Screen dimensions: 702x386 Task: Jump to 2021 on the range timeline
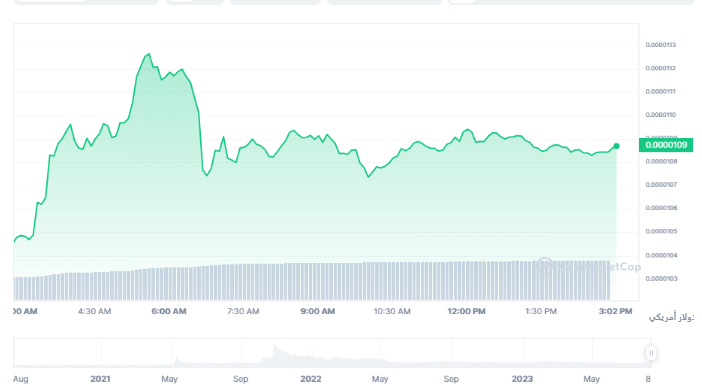100,379
